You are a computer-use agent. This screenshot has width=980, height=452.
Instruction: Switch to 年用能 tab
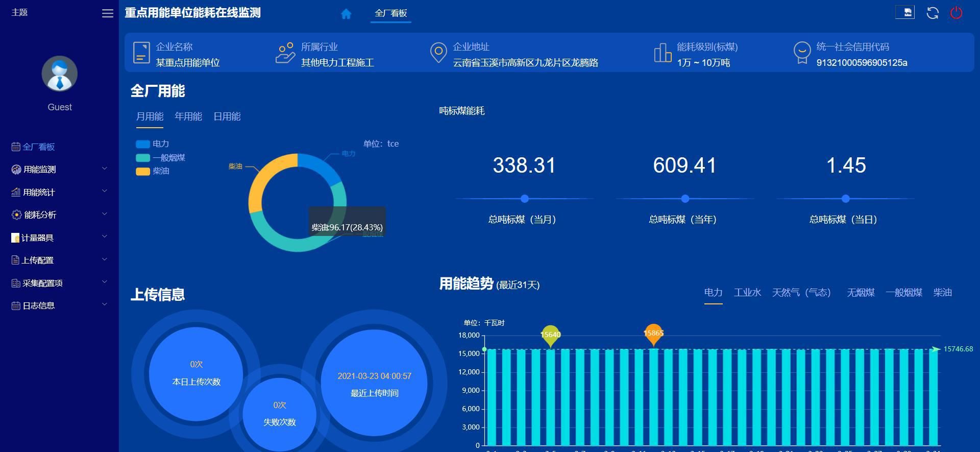[x=188, y=117]
